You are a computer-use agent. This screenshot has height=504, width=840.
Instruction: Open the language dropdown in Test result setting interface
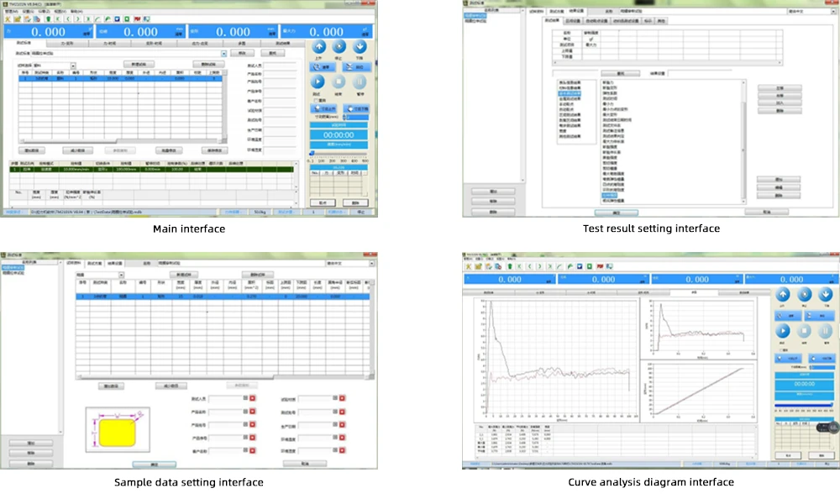835,12
